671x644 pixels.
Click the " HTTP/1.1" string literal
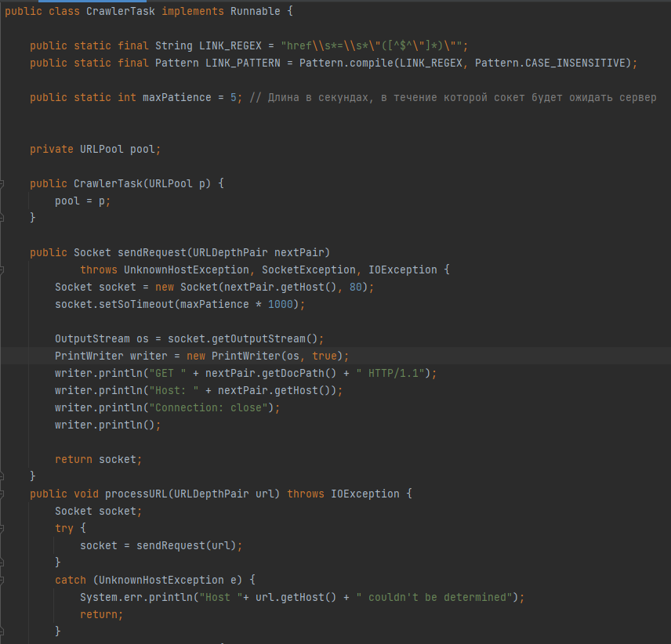390,373
